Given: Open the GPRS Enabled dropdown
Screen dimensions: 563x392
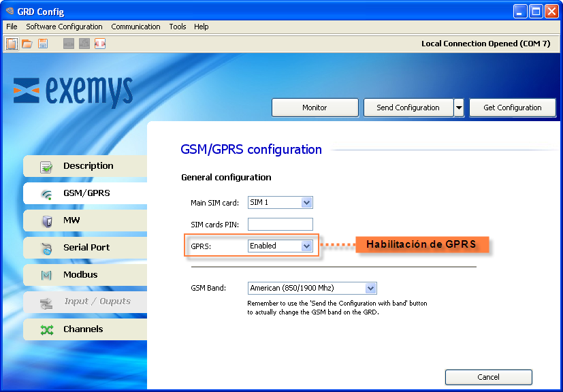Looking at the screenshot, I should [x=306, y=246].
